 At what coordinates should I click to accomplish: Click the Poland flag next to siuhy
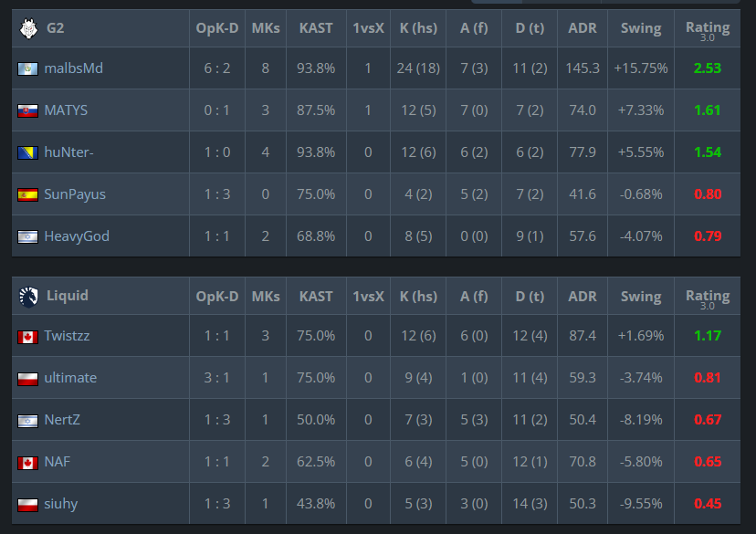tap(28, 505)
